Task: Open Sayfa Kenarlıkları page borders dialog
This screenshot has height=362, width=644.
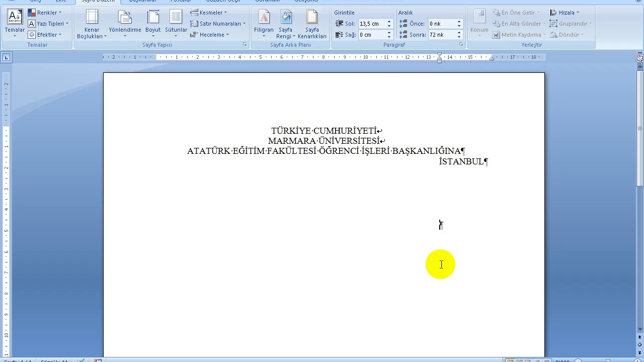Action: click(x=312, y=24)
